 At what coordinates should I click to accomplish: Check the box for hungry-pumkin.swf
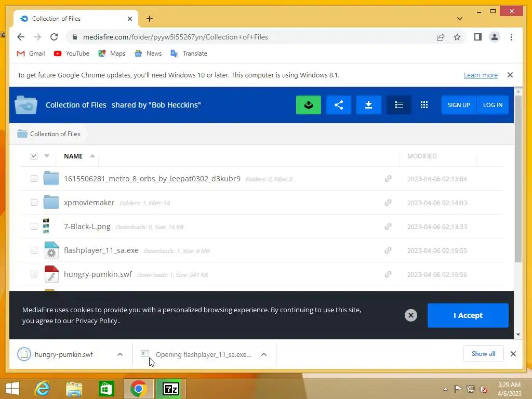click(34, 274)
